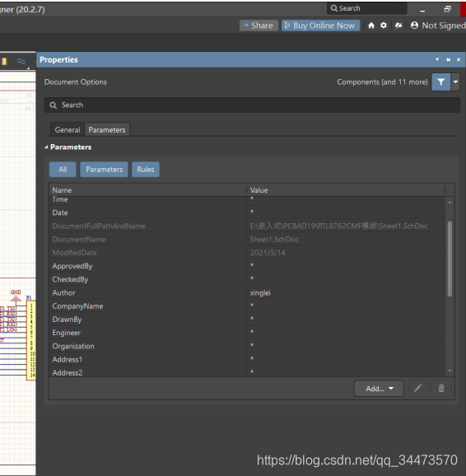Click the home icon in title bar

click(x=371, y=26)
